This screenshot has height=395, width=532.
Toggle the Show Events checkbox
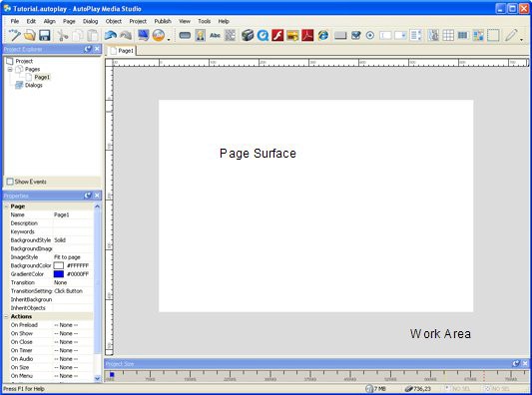click(10, 182)
